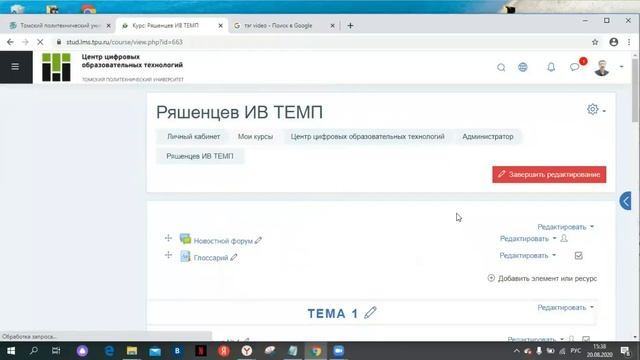The width and height of the screenshot is (640, 360).
Task: Open Windows action center notifications
Action: pos(625,351)
